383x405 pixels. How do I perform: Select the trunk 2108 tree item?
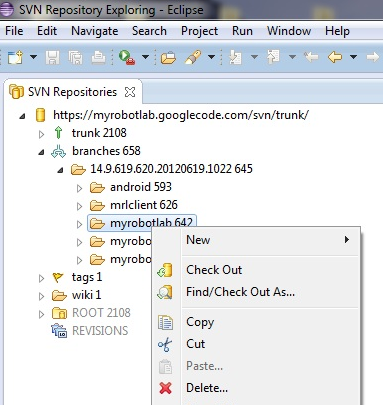[x=99, y=133]
